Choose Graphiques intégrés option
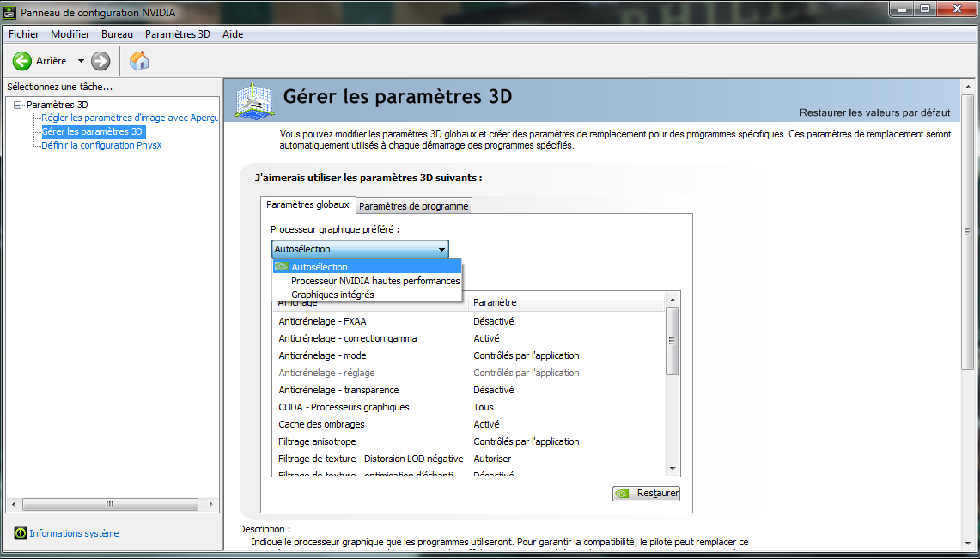Image resolution: width=980 pixels, height=559 pixels. (x=368, y=295)
